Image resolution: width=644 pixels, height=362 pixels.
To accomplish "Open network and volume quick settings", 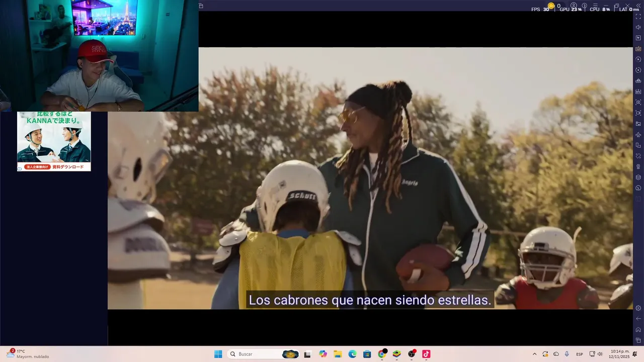I will click(596, 354).
